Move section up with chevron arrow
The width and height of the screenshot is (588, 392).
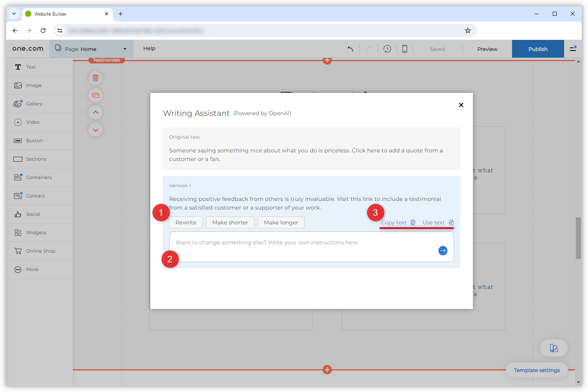click(96, 112)
